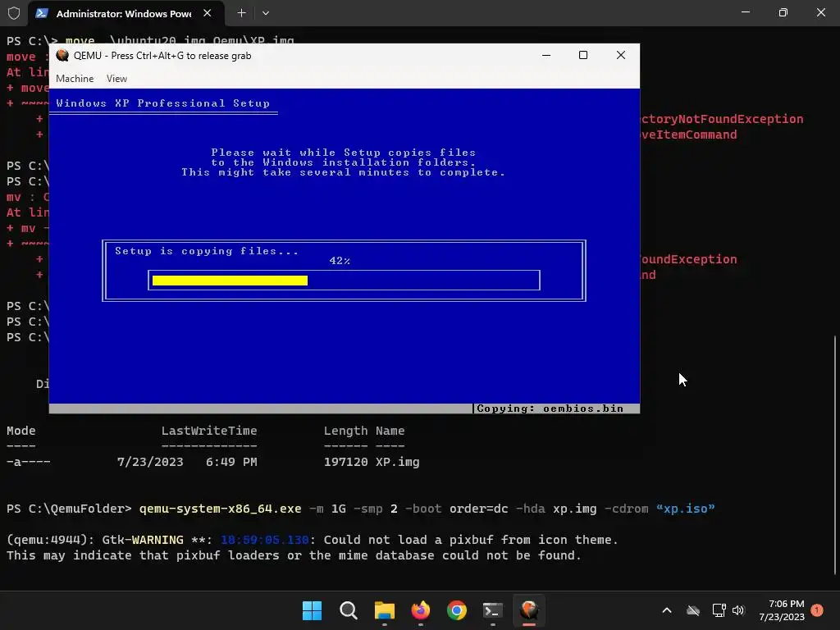The image size is (840, 630).
Task: Open clock and calendar 7:06 PM
Action: click(782, 610)
